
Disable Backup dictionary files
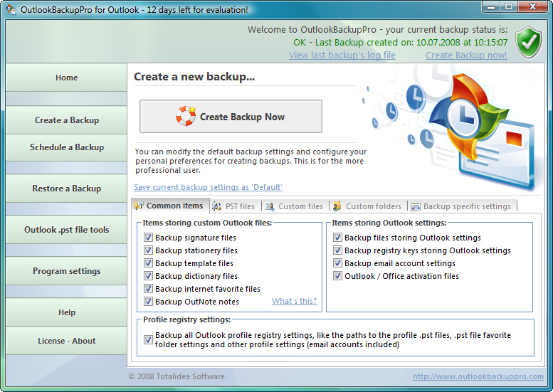pyautogui.click(x=148, y=275)
